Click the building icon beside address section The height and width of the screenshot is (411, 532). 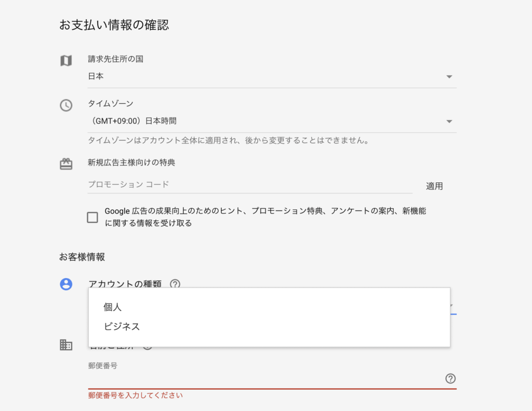point(66,344)
